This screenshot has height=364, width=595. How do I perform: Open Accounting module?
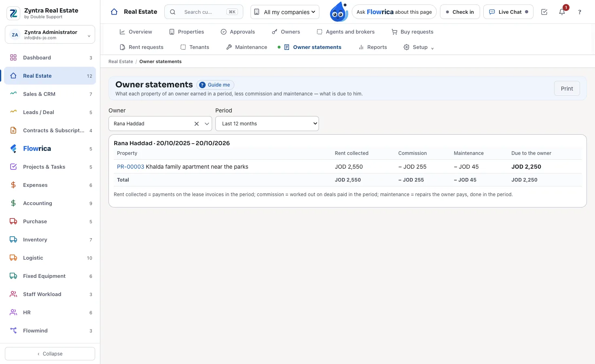click(50, 203)
